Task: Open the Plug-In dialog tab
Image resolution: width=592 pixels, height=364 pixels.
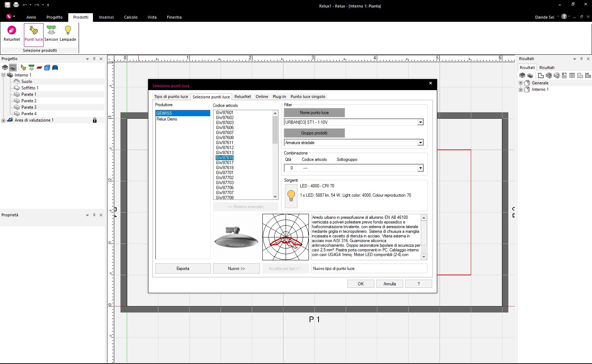Action: click(279, 97)
